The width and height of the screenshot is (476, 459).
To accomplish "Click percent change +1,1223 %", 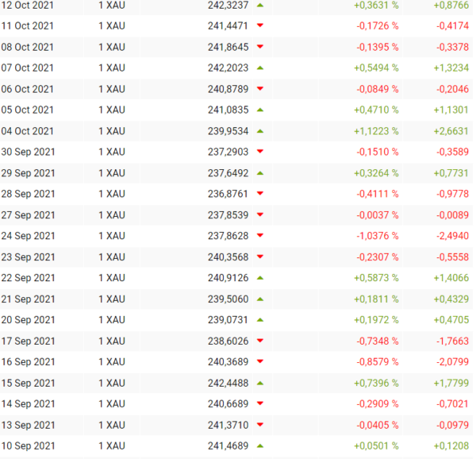I will pyautogui.click(x=376, y=131).
